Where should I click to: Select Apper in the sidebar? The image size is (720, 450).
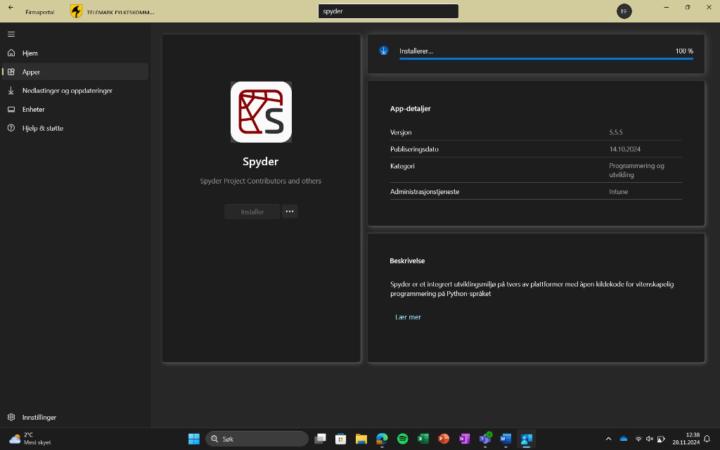pos(31,72)
